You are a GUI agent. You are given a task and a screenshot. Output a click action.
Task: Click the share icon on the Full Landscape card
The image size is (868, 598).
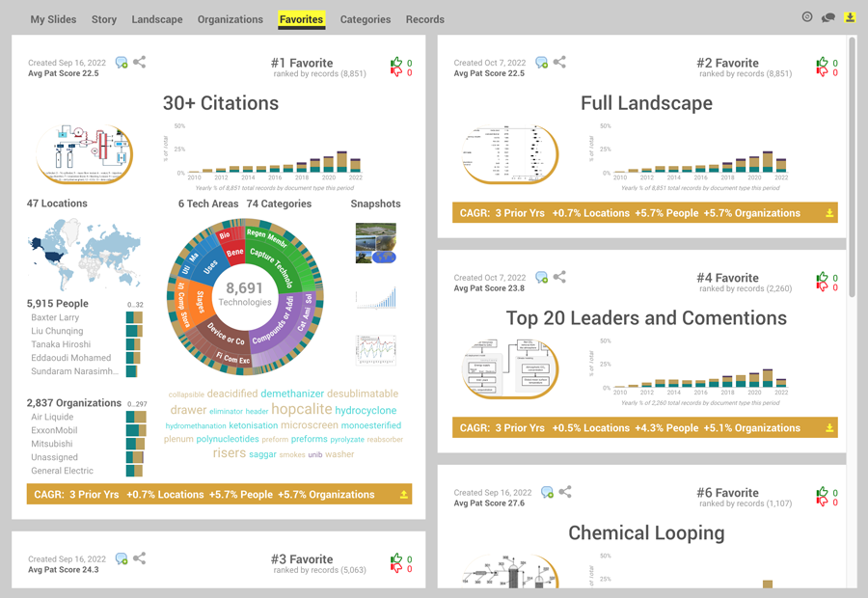558,62
